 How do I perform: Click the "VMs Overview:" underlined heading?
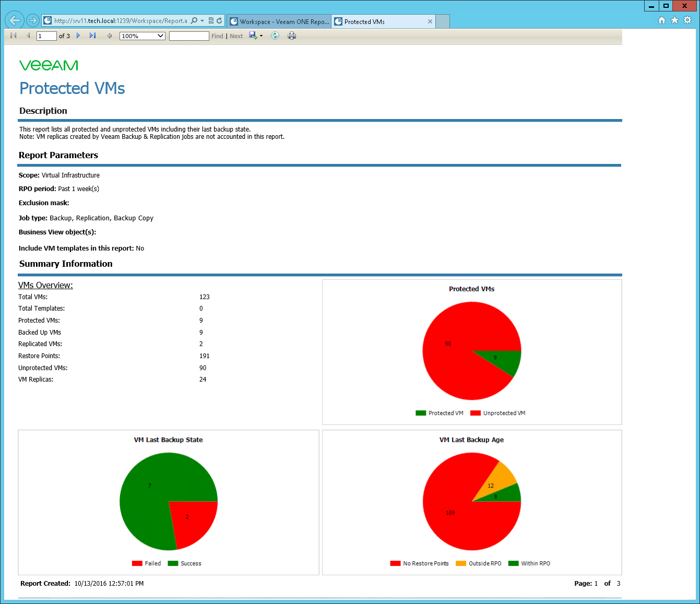(45, 285)
